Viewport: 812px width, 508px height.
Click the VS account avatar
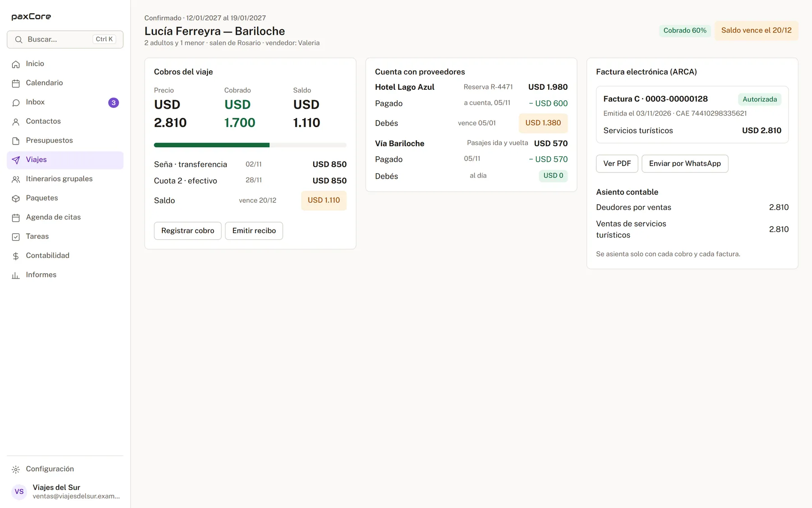[x=19, y=492]
